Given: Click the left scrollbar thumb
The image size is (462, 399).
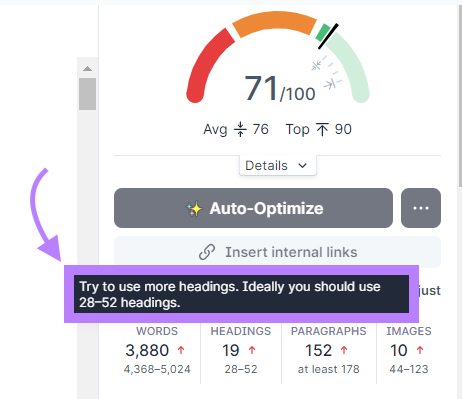Looking at the screenshot, I should 87,94.
